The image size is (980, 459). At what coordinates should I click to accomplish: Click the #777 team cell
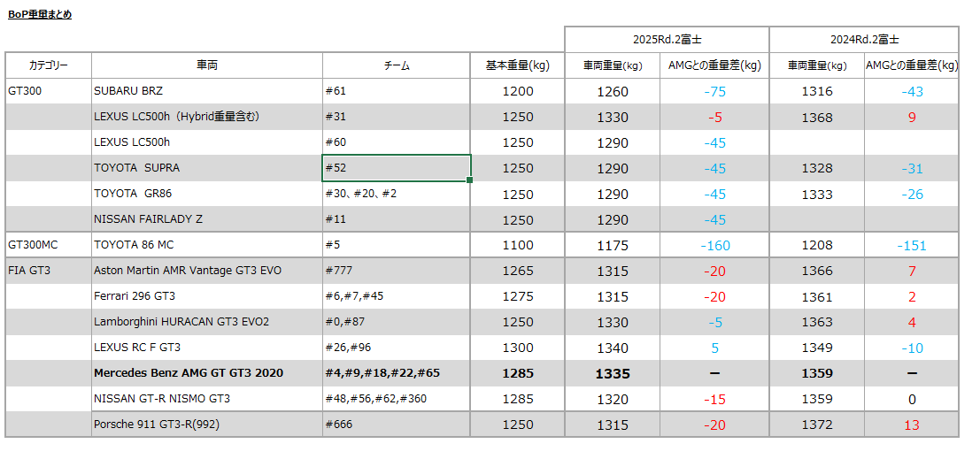[x=396, y=271]
